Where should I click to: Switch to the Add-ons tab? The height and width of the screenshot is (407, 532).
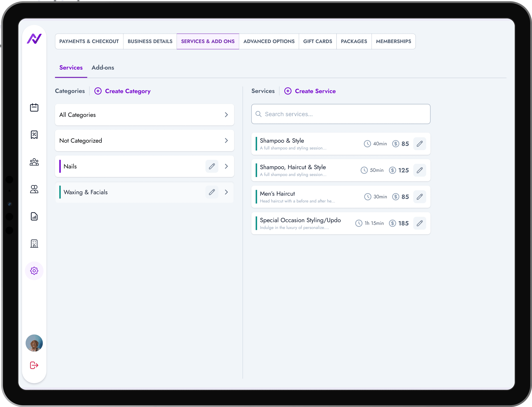pyautogui.click(x=103, y=68)
